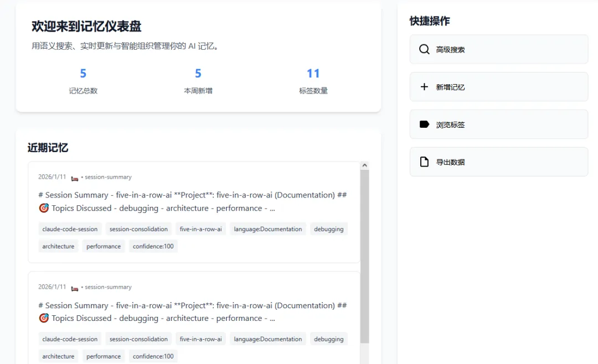This screenshot has width=598, height=364.
Task: Select architecture tag in first memory
Action: [58, 246]
